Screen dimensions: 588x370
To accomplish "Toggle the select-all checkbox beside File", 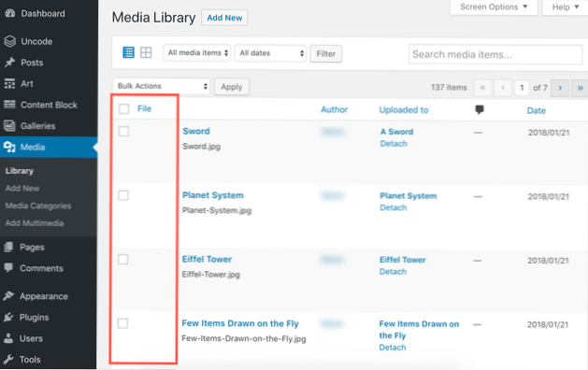I will tap(123, 109).
